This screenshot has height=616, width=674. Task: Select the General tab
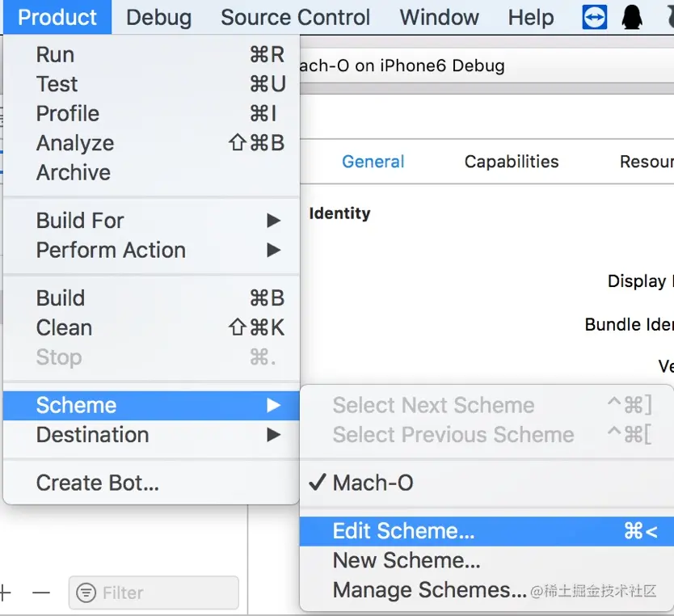(x=373, y=162)
